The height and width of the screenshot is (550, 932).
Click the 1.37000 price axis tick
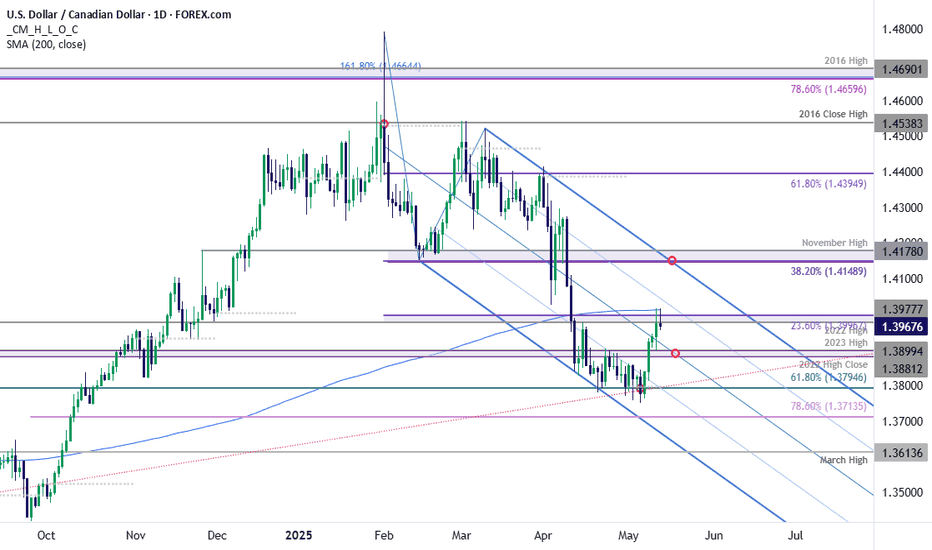click(902, 422)
